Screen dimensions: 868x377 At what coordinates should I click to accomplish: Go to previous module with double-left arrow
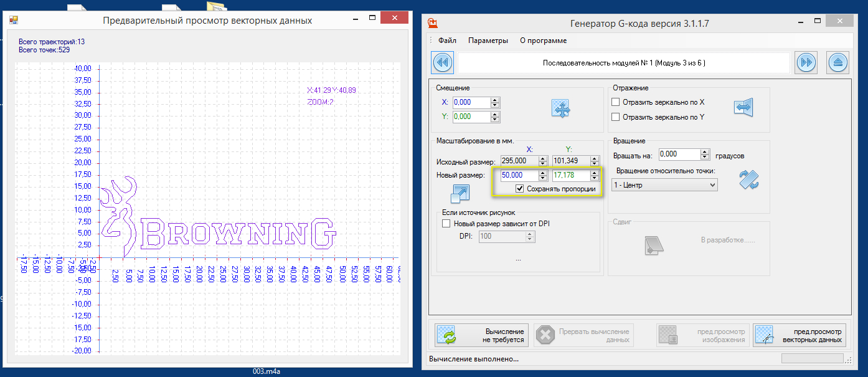(442, 62)
